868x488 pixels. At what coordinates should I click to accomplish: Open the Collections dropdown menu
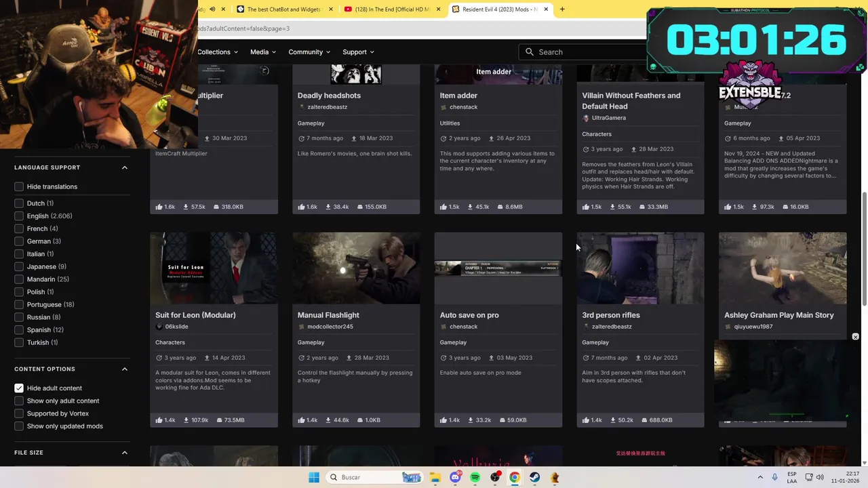click(x=218, y=52)
